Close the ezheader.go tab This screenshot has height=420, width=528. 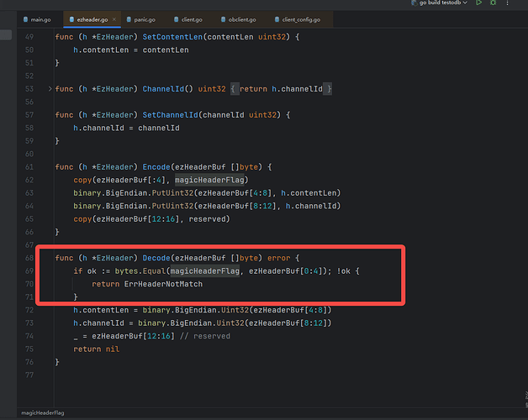[x=114, y=19]
